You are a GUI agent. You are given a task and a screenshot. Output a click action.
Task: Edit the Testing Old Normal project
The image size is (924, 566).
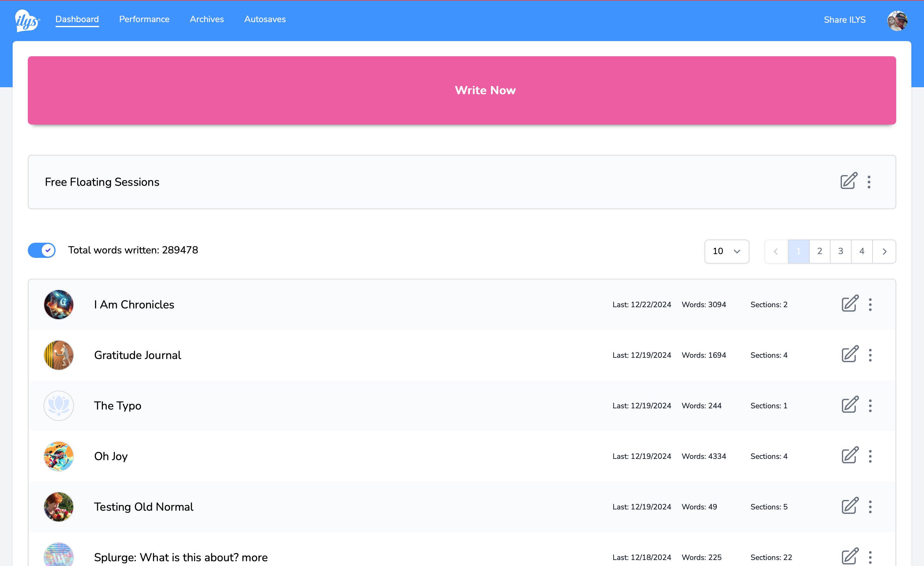pyautogui.click(x=850, y=506)
